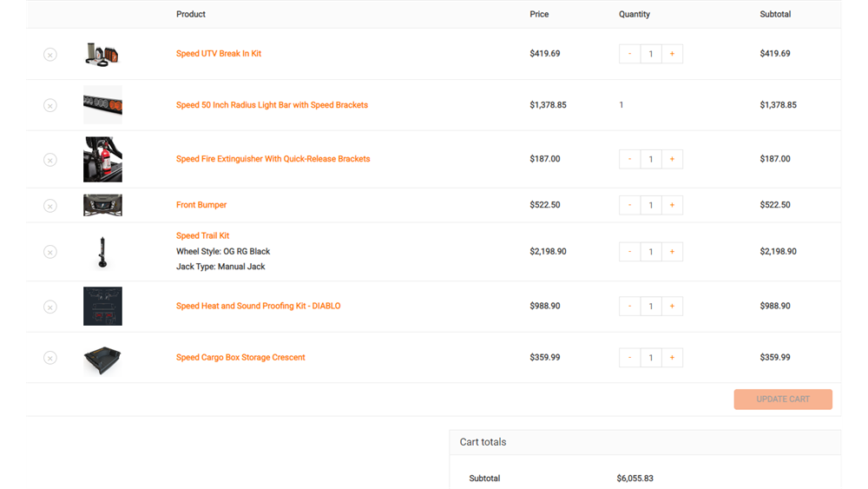868x489 pixels.
Task: Open the Speed UTV Break In Kit thumbnail
Action: point(102,54)
